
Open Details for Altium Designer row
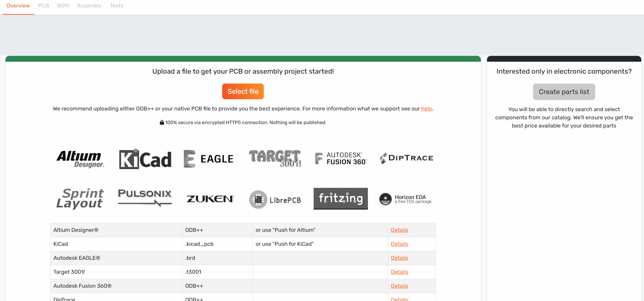click(399, 230)
